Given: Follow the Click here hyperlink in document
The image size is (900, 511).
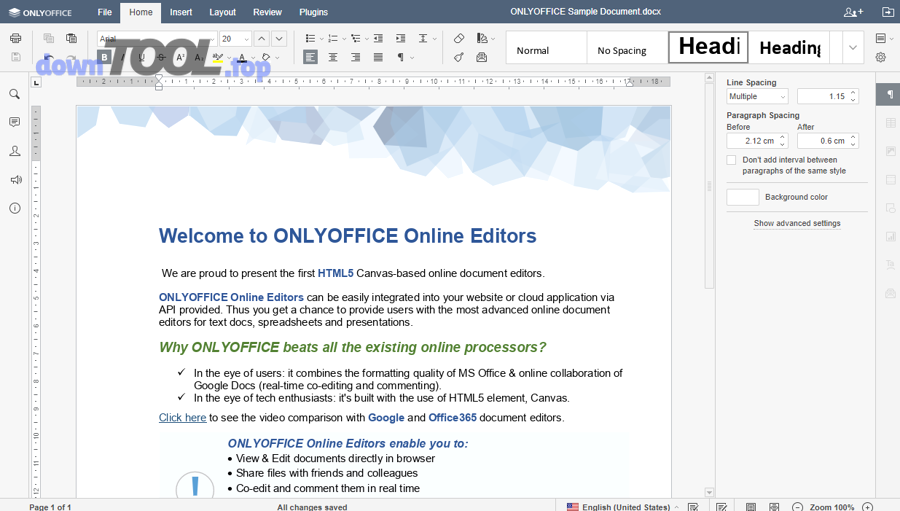Looking at the screenshot, I should (x=183, y=418).
